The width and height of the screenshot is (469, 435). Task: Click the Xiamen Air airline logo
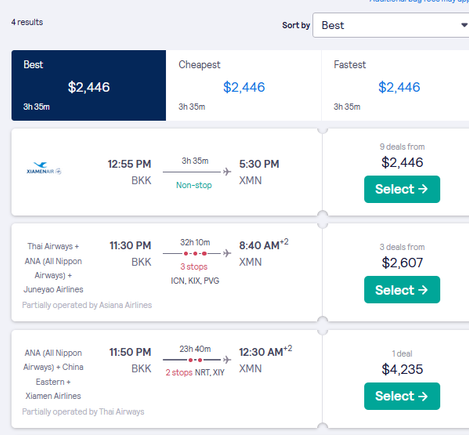[44, 168]
